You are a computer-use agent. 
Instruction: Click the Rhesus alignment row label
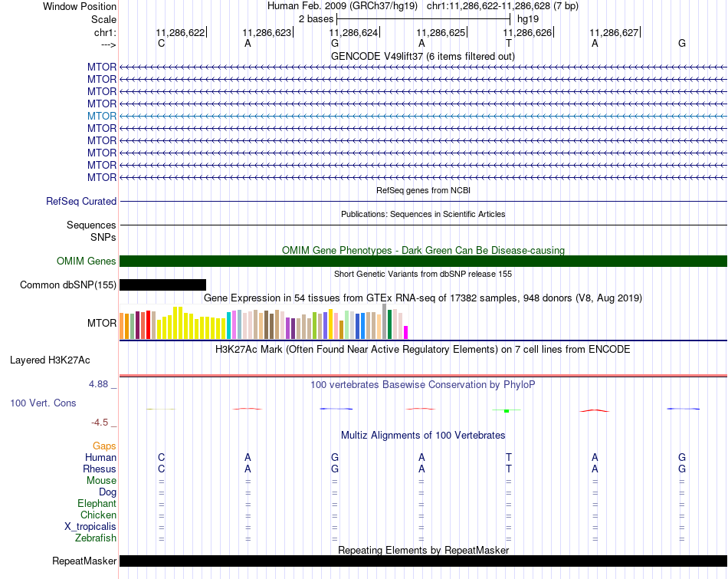pyautogui.click(x=100, y=469)
